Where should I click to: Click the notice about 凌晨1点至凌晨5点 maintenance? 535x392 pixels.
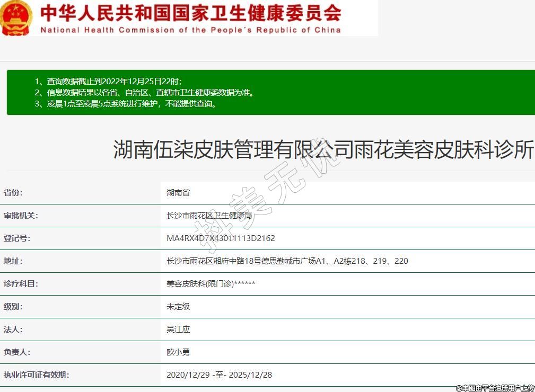click(126, 104)
